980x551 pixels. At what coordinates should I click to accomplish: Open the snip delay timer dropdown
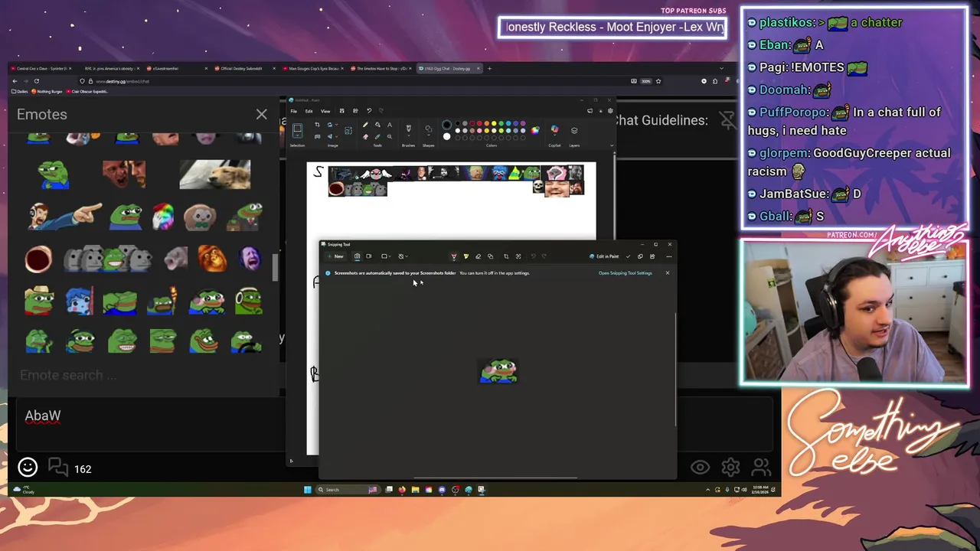point(403,256)
